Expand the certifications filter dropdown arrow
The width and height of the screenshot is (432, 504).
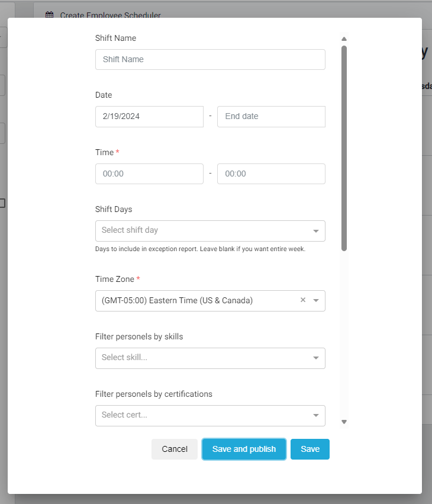[315, 416]
